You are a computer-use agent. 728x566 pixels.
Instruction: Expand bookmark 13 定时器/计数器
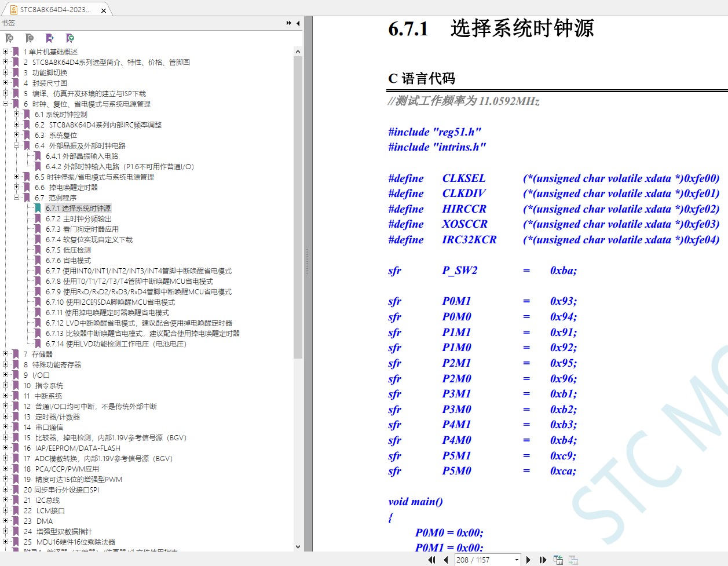(6, 417)
